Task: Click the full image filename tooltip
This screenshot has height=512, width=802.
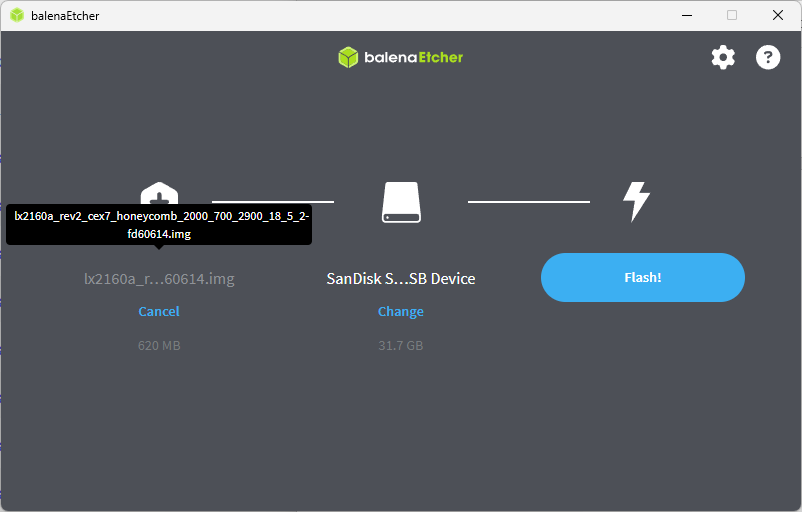Action: click(159, 225)
